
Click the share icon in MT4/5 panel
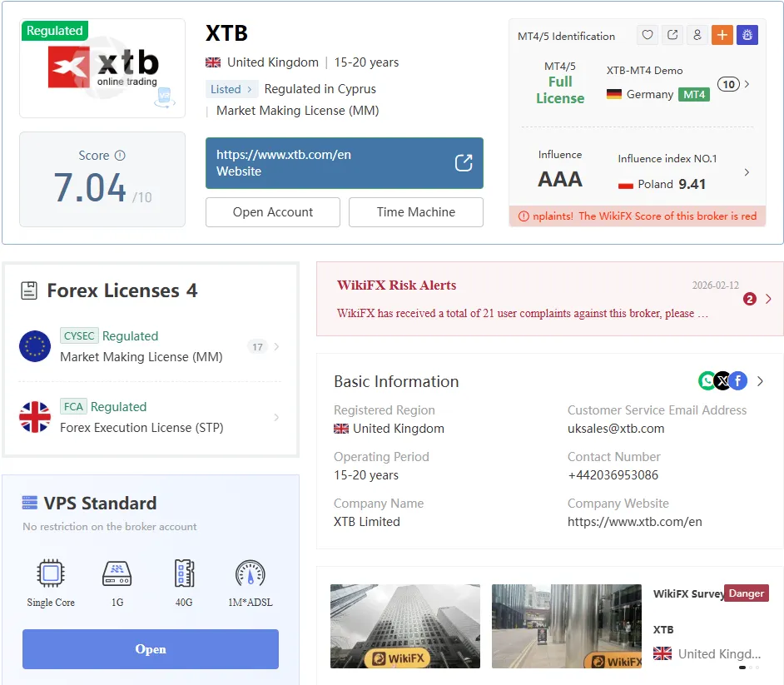(672, 35)
